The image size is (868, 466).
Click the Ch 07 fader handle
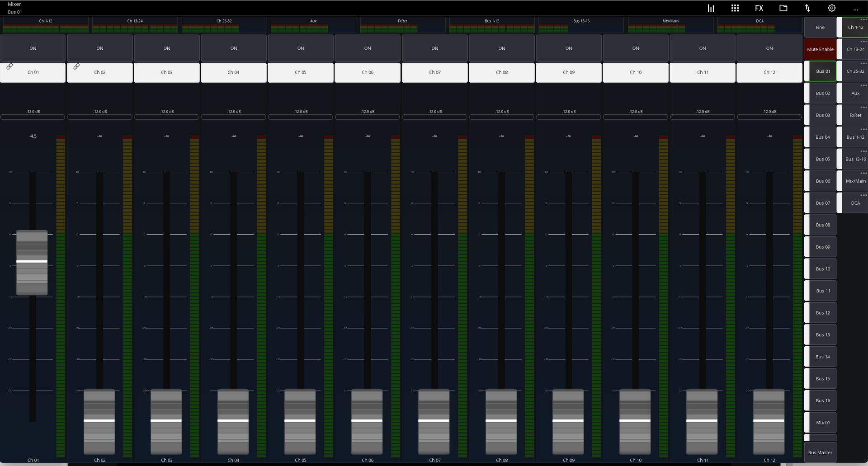coord(434,421)
